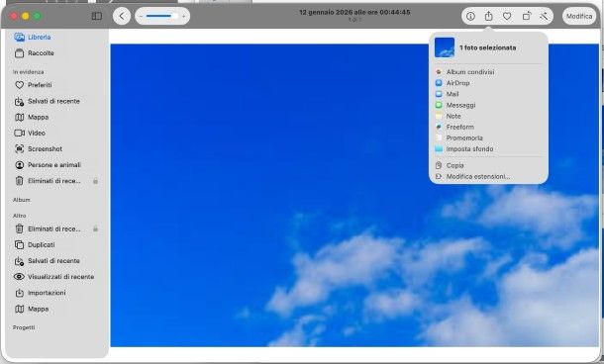Expand the Album section header
This screenshot has height=364, width=604.
point(22,200)
